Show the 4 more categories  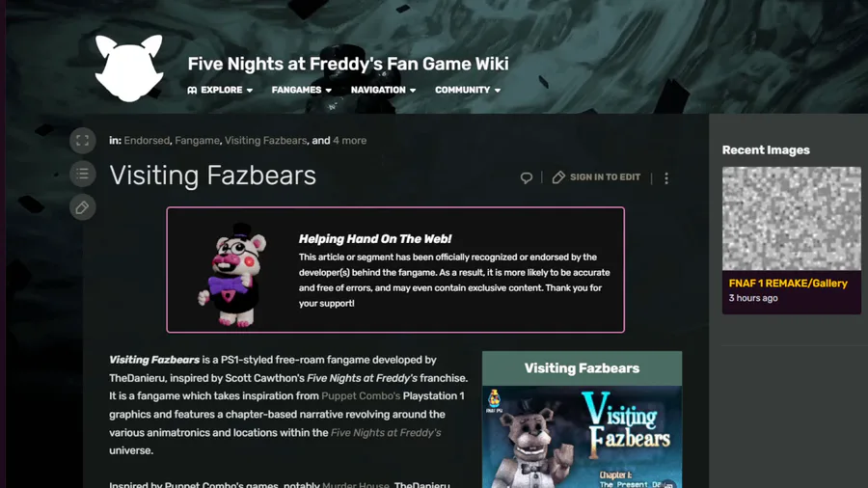[349, 141]
